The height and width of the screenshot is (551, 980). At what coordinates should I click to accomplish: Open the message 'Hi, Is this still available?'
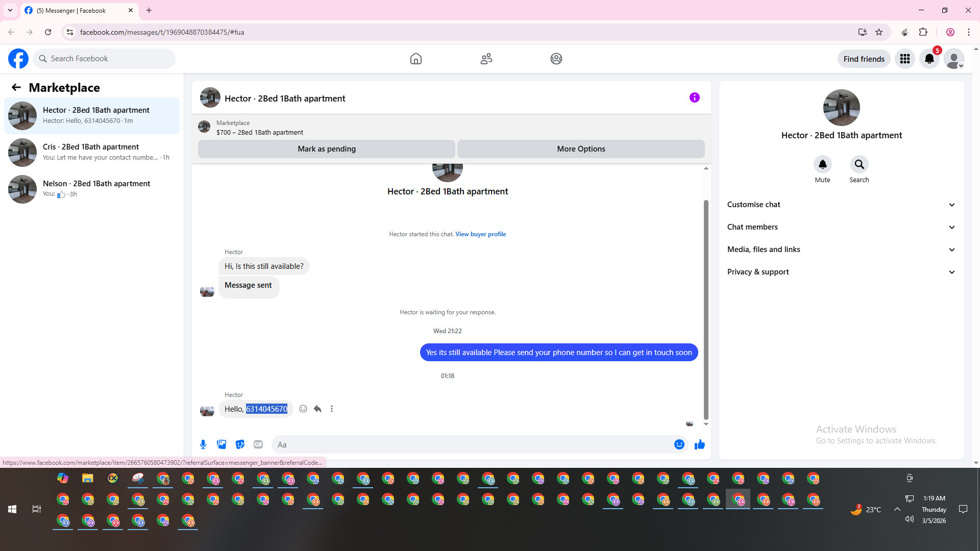click(x=264, y=266)
